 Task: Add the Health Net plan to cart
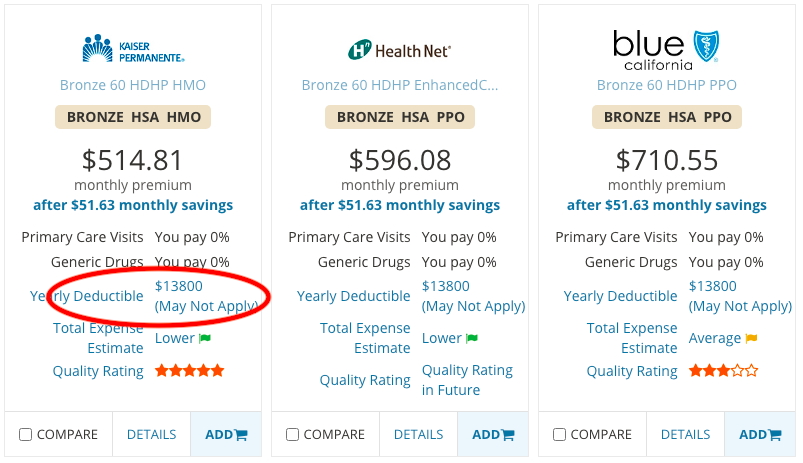pos(492,435)
